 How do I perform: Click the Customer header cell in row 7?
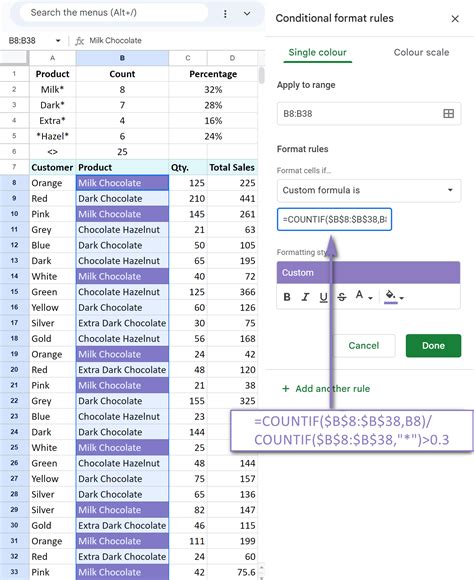[53, 167]
